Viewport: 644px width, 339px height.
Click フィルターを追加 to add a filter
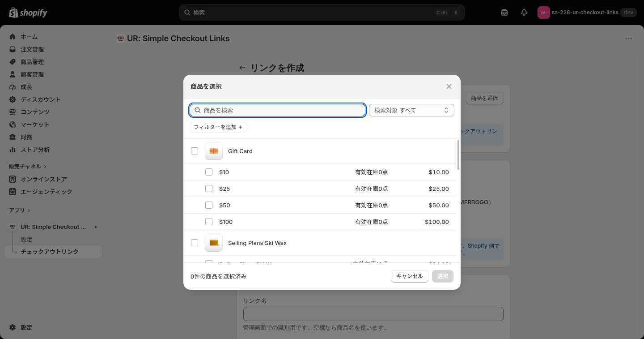218,127
